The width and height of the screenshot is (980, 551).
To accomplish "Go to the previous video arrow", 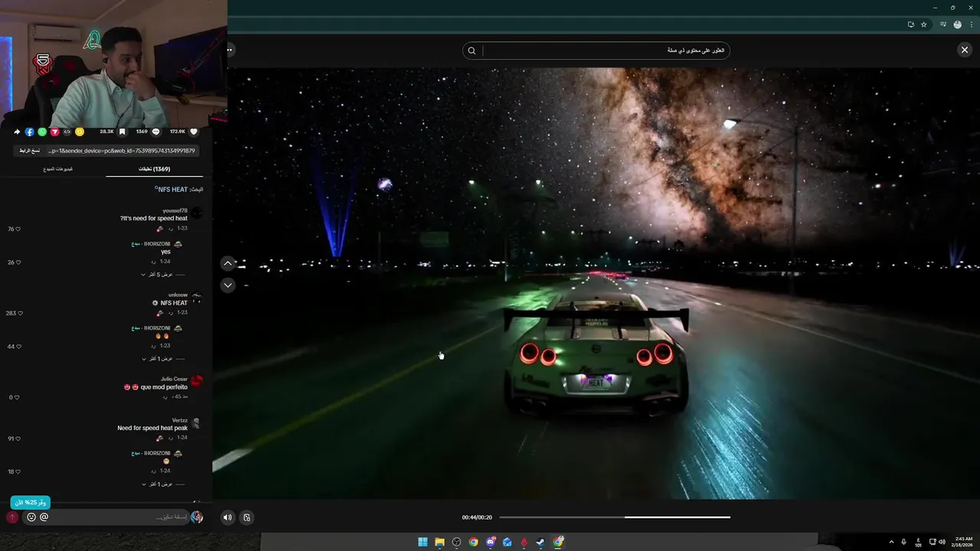I will pos(227,263).
